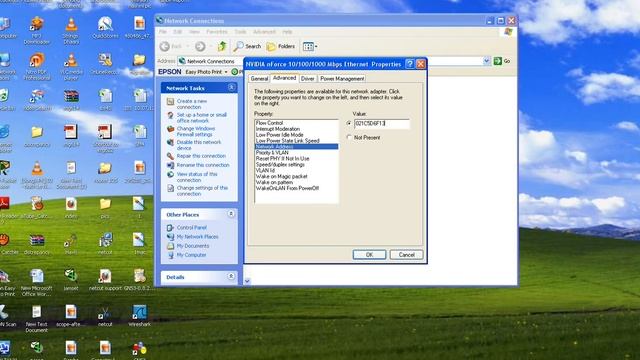Click Change settings of this connection link
The image size is (640, 360).
coord(202,191)
